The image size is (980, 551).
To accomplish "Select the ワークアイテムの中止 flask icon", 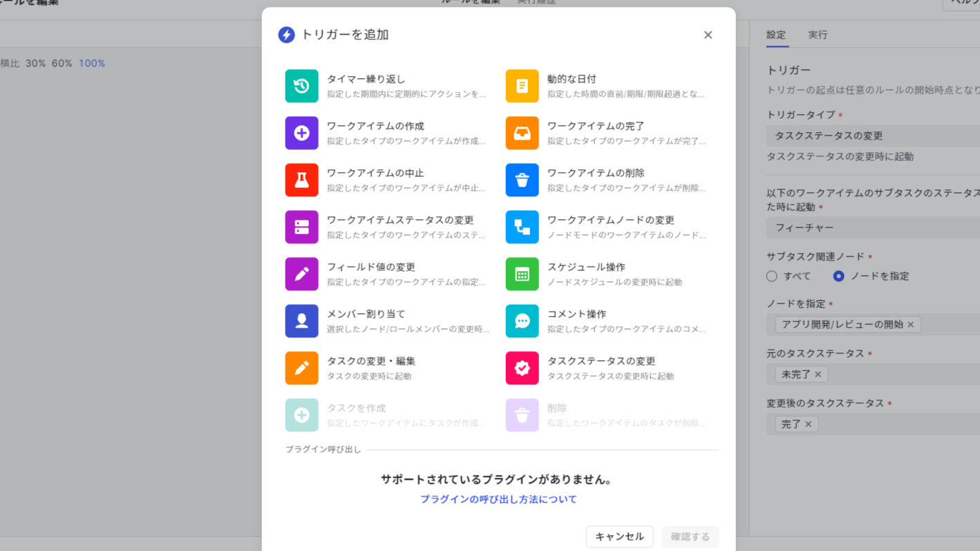I will tap(301, 180).
